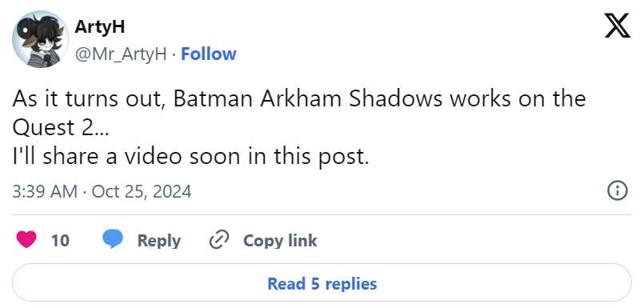
Task: Open the @Mr_ArtyH handle link
Action: point(120,54)
